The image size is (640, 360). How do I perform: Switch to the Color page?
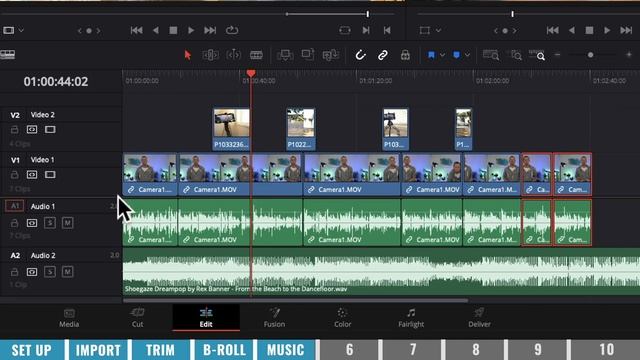coord(342,318)
